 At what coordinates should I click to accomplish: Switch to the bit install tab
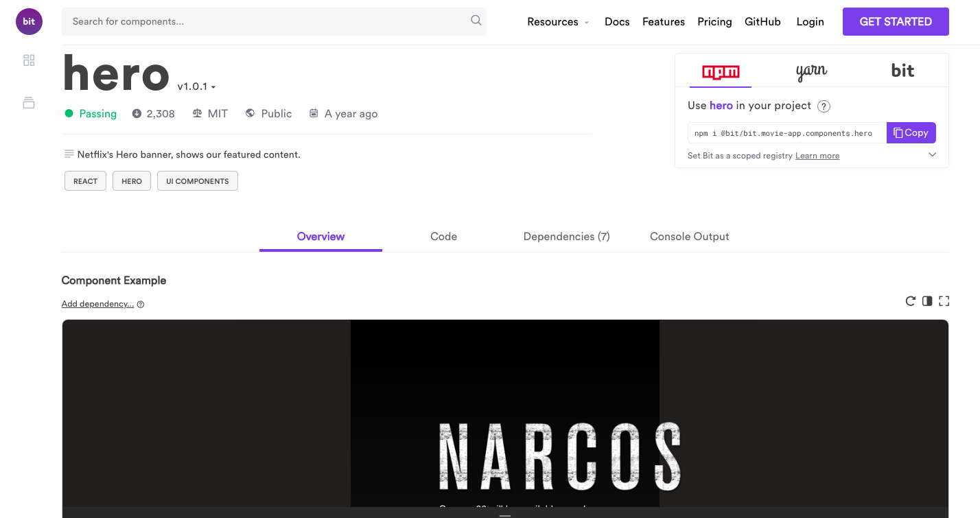click(x=902, y=71)
